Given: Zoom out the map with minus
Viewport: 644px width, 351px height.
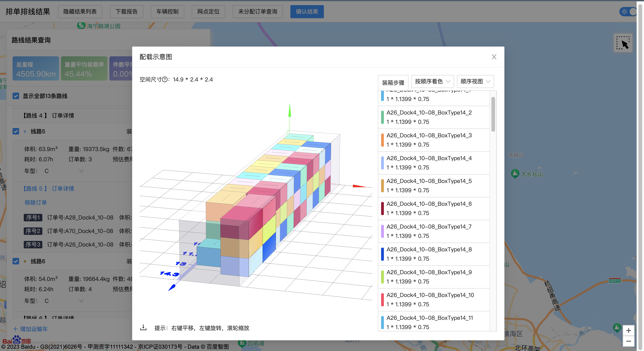Looking at the screenshot, I should tap(628, 341).
